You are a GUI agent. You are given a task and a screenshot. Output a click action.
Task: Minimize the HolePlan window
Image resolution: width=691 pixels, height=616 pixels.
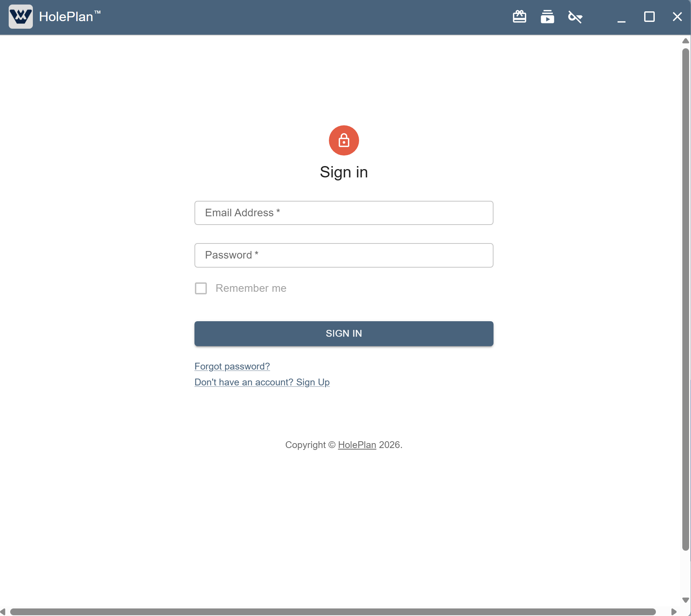tap(621, 17)
